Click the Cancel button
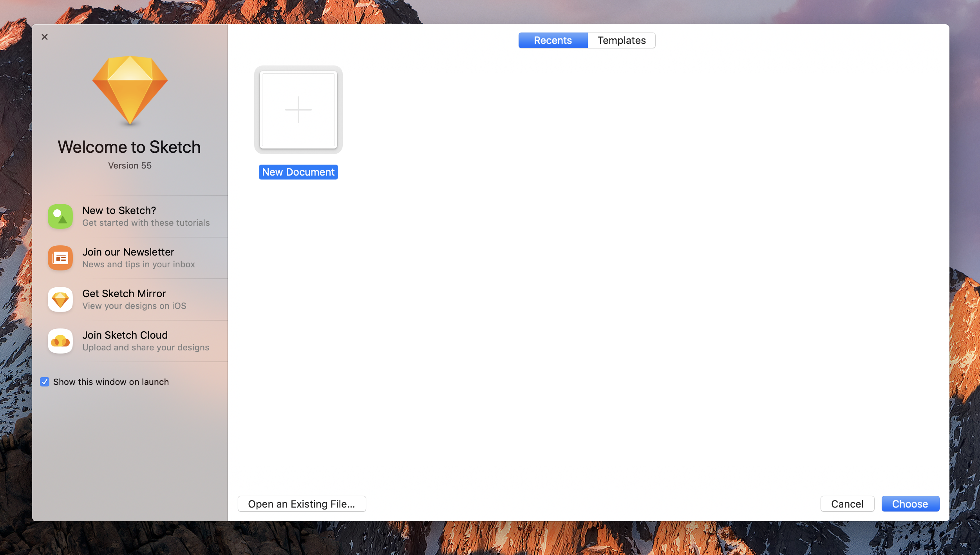The image size is (980, 555). point(847,504)
